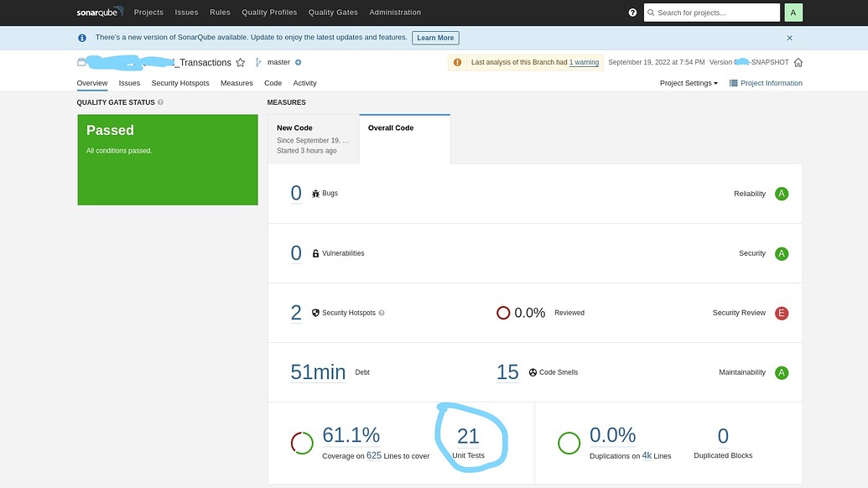868x488 pixels.
Task: Click the Code Smells icon
Action: tap(531, 371)
